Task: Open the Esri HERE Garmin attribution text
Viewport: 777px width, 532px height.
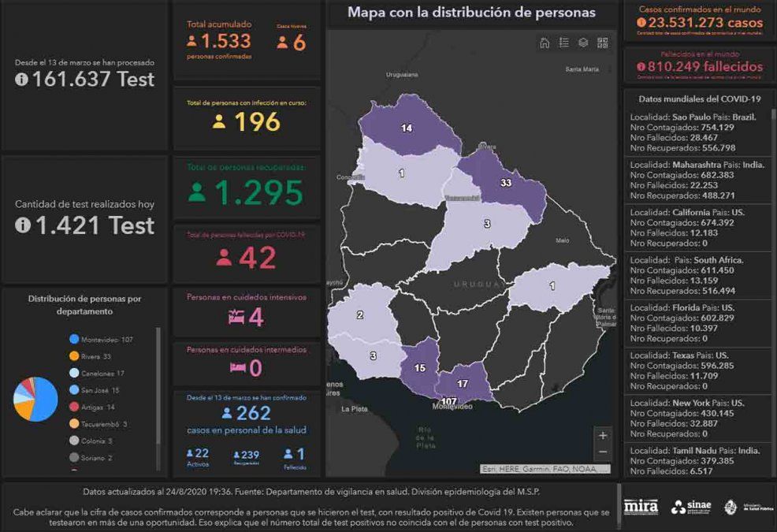Action: (545, 469)
